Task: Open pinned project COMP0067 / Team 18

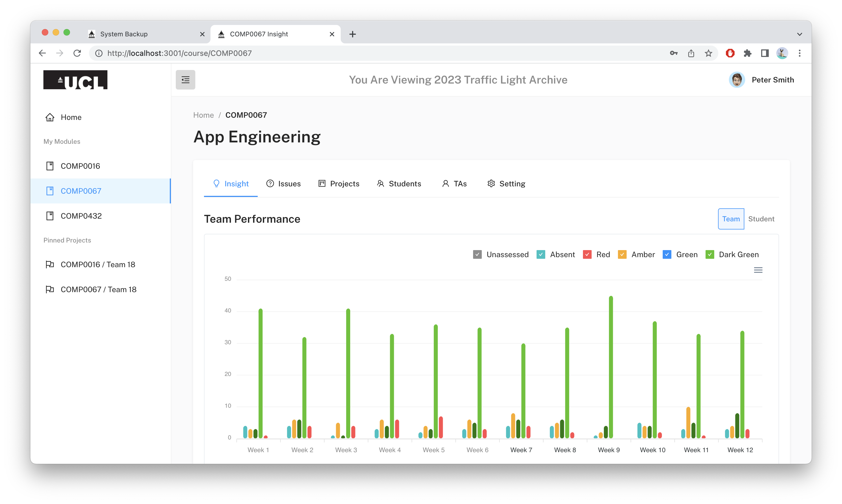Action: pos(100,289)
